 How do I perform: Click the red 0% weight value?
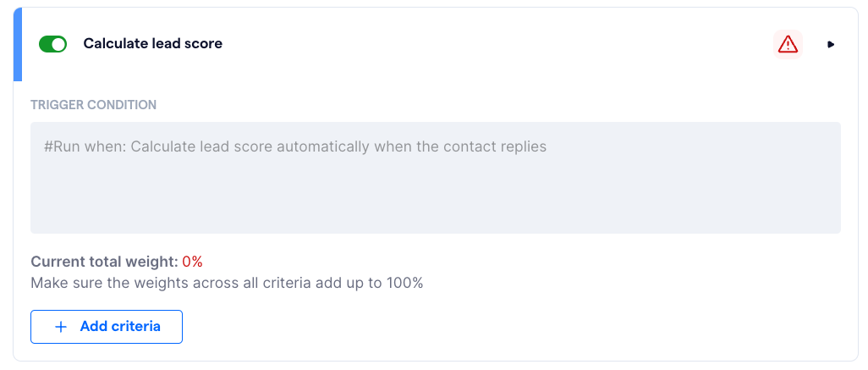(x=193, y=262)
